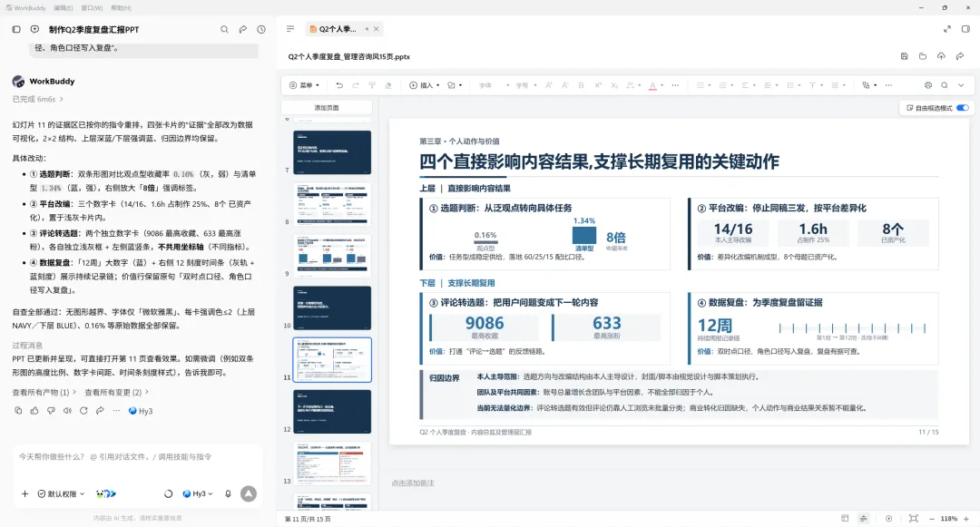980x527 pixels.
Task: Open the Insert dropdown
Action: (x=425, y=85)
